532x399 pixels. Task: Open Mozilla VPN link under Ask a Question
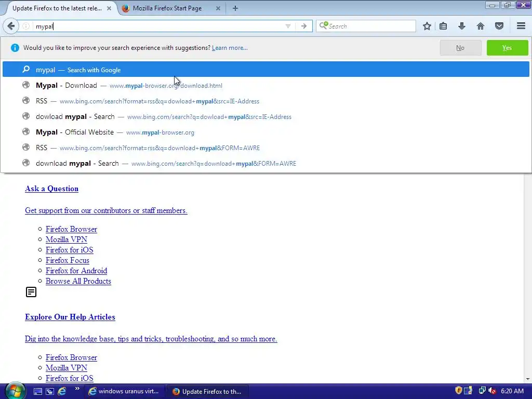[x=66, y=240]
